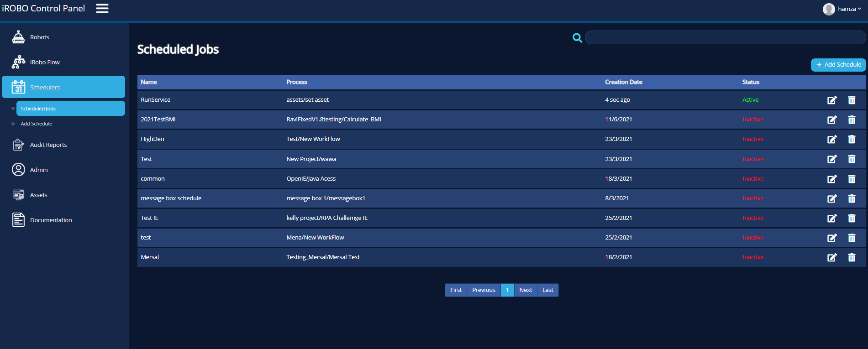
Task: Click the Robots sidebar icon
Action: coord(18,37)
